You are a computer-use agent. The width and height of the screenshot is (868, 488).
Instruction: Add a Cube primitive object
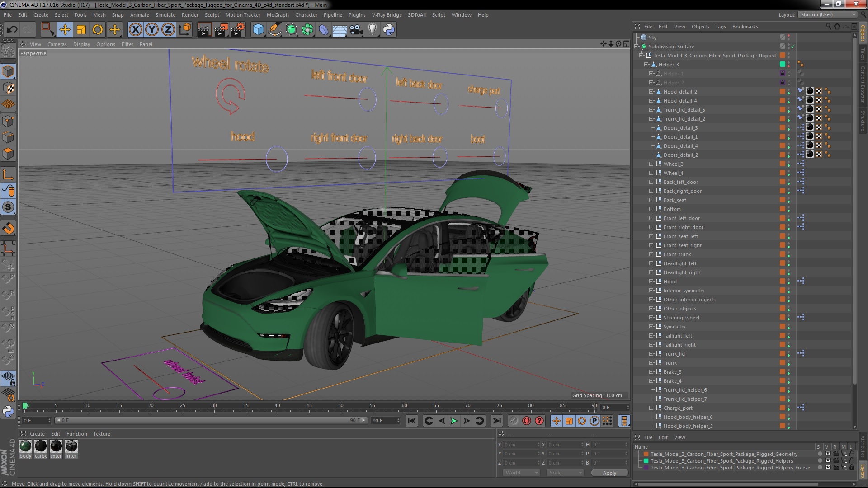(258, 30)
